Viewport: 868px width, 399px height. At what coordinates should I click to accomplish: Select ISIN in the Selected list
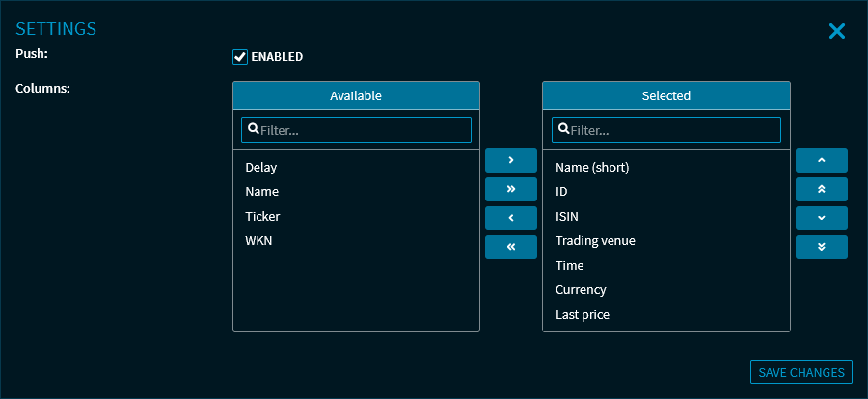click(x=567, y=217)
